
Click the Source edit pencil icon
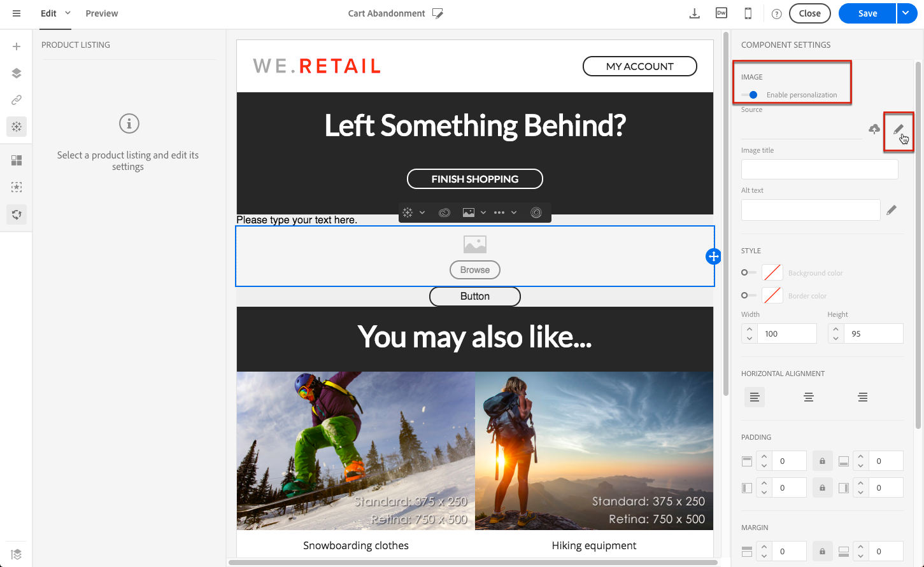[898, 129]
